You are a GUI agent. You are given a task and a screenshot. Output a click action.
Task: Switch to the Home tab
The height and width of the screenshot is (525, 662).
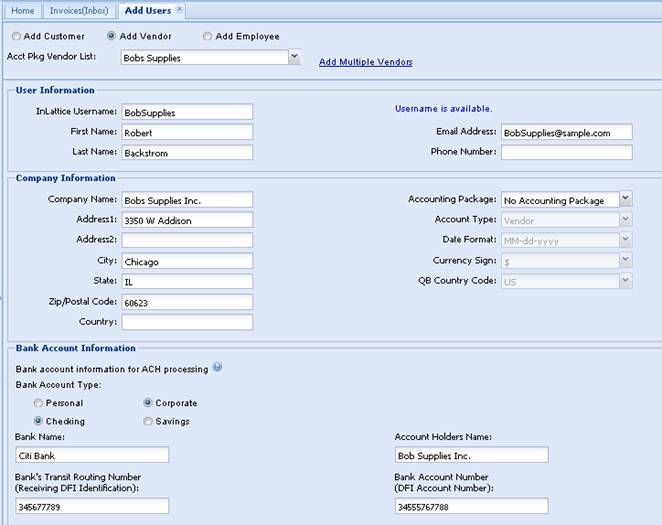coord(22,10)
